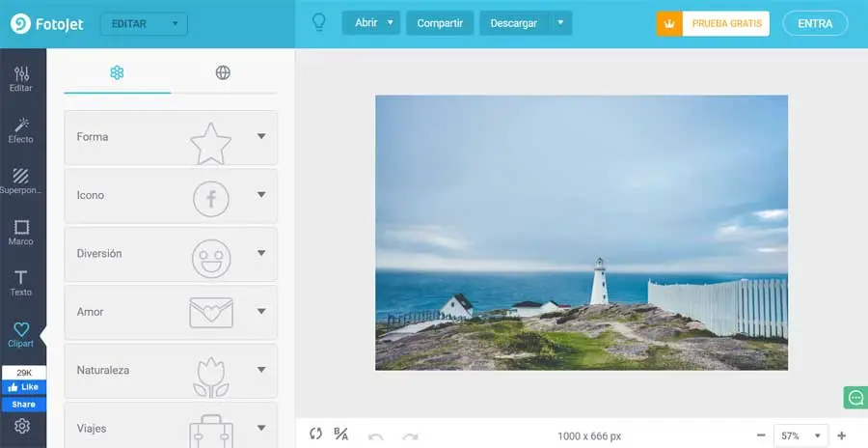Open the Editar tool in sidebar
Viewport: 868px width, 448px height.
(x=21, y=79)
